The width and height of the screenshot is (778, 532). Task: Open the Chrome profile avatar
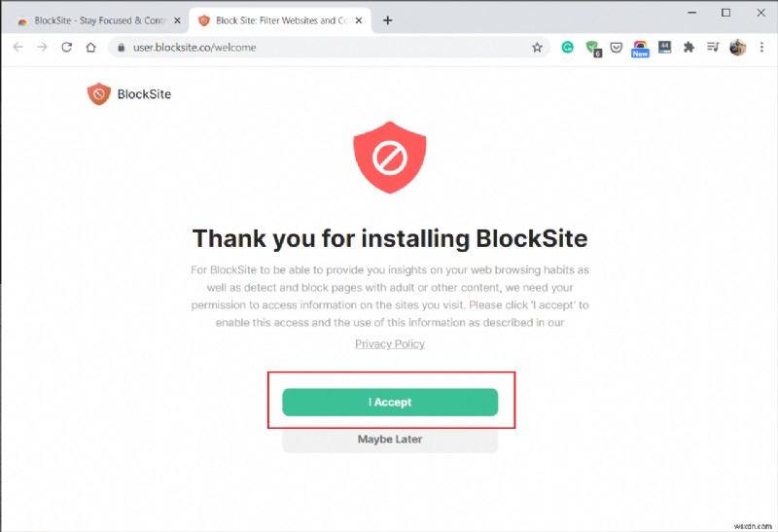(737, 47)
